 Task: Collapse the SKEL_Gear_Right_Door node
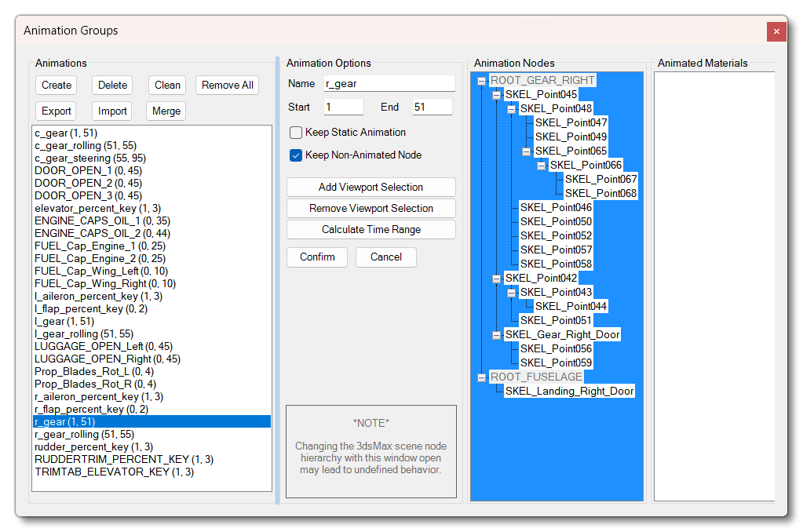496,335
